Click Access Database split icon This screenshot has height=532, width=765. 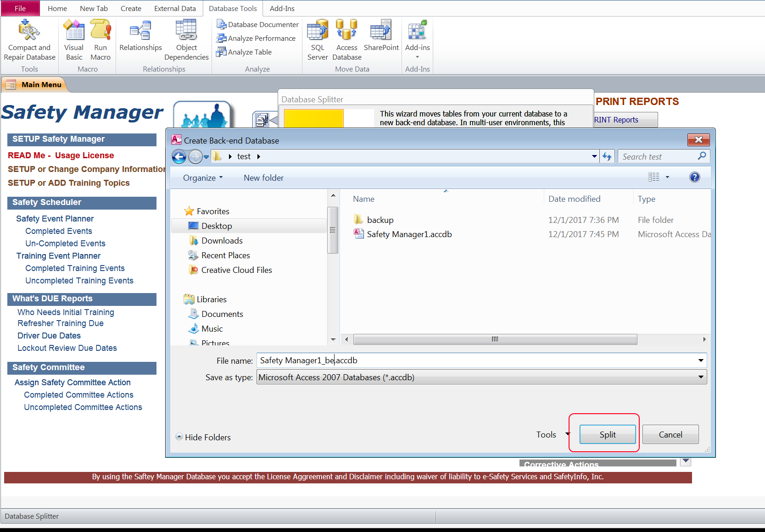tap(347, 40)
